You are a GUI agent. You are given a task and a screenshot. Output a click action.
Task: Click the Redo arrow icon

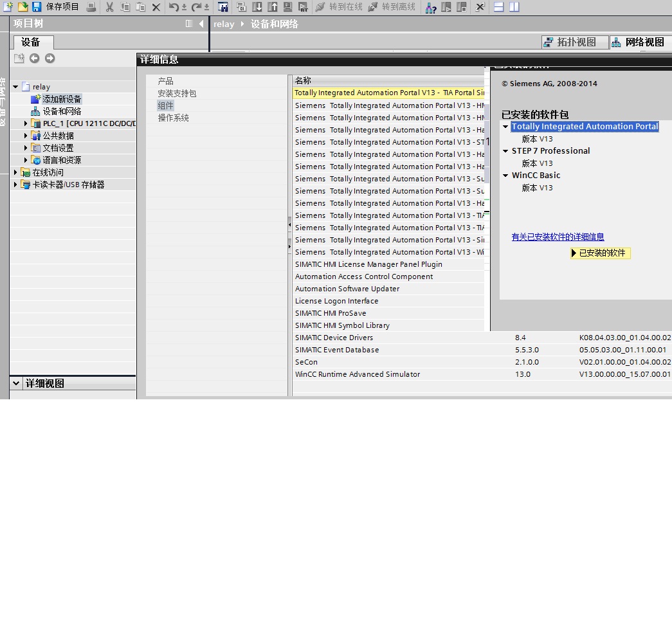coord(196,7)
